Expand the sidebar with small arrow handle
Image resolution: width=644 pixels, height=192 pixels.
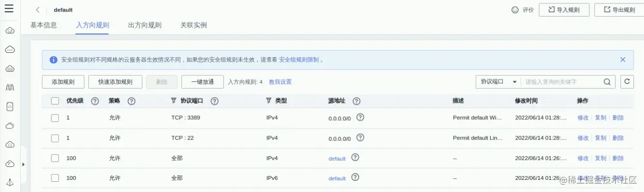23,164
